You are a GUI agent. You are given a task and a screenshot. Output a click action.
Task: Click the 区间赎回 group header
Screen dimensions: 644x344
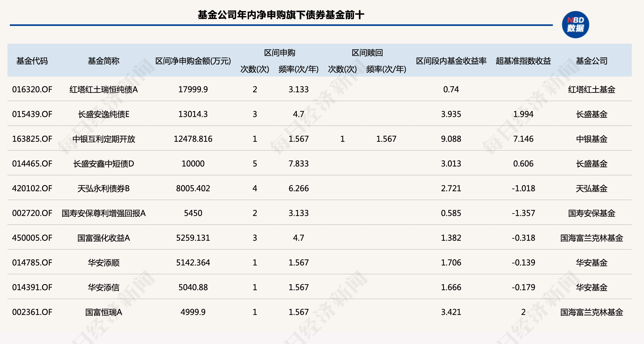tap(367, 53)
